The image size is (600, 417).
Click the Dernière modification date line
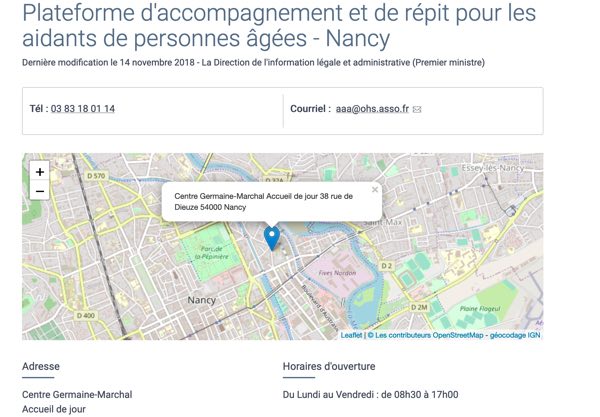tap(253, 62)
